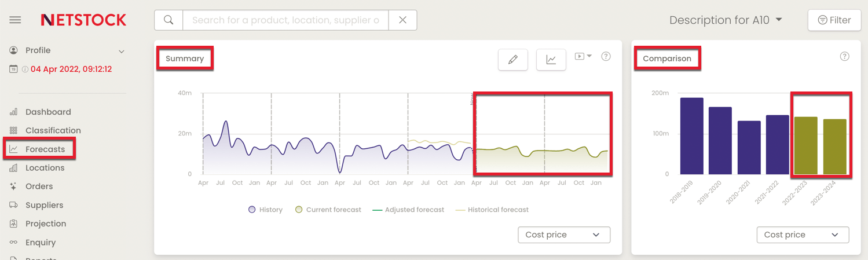Image resolution: width=868 pixels, height=260 pixels.
Task: Toggle History series in chart legend
Action: [x=265, y=210]
